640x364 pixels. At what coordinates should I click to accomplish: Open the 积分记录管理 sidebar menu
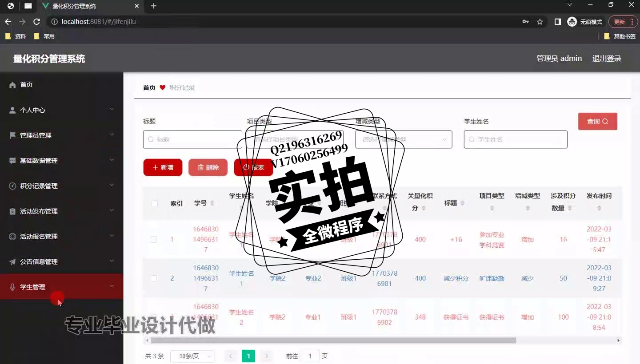coord(61,186)
